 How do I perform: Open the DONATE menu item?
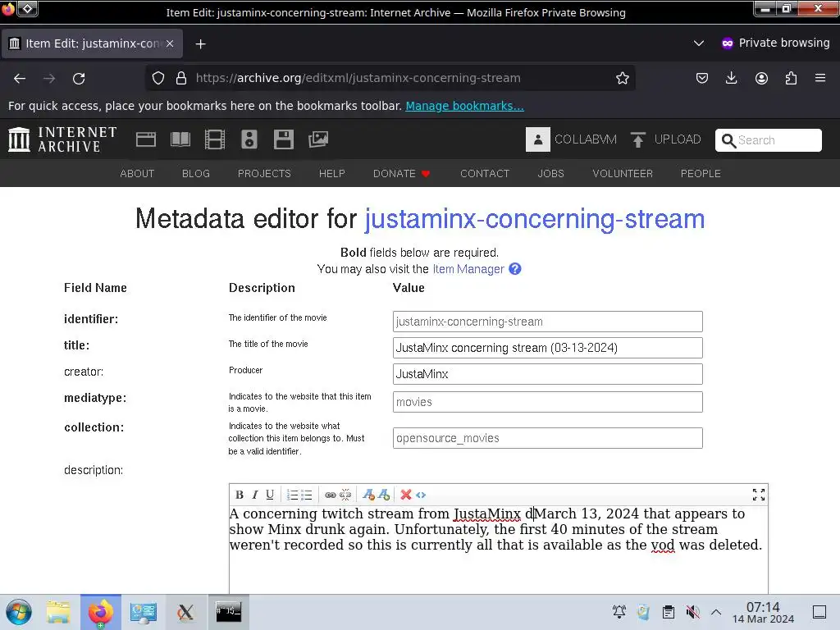click(x=401, y=174)
